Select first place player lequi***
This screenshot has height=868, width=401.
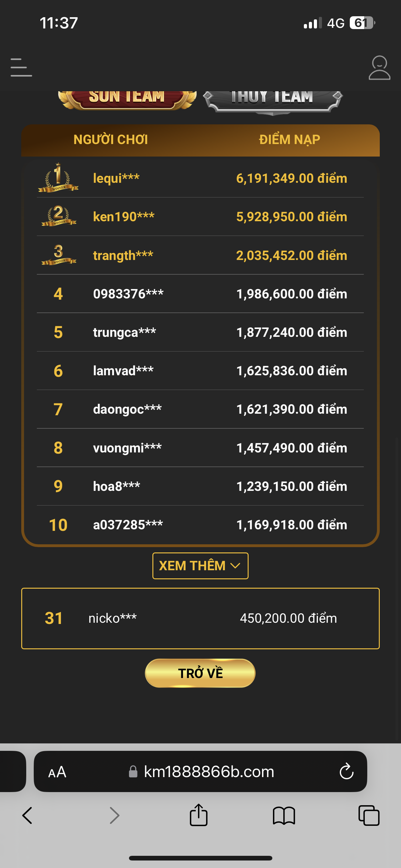click(116, 178)
